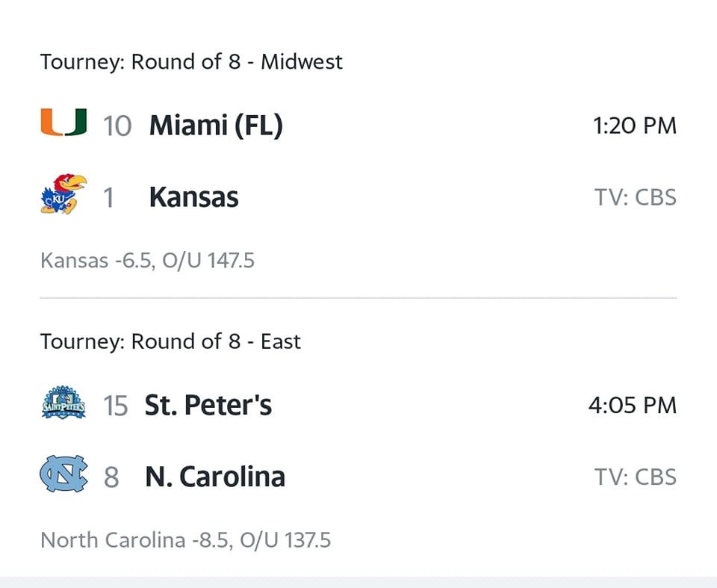Screen dimensions: 717x588
Task: Tap the 1:20 PM game time
Action: click(635, 126)
